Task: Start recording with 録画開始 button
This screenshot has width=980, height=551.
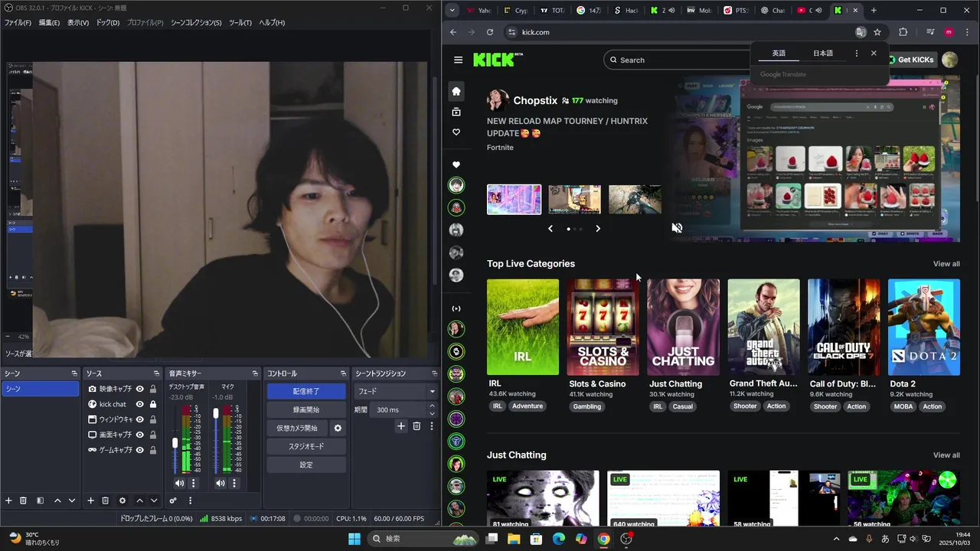Action: (x=306, y=409)
